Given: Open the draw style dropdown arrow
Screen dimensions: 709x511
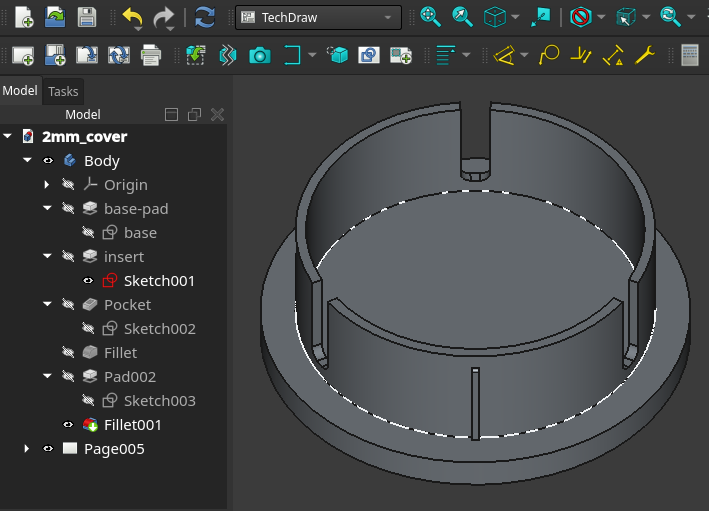Looking at the screenshot, I should [x=601, y=18].
